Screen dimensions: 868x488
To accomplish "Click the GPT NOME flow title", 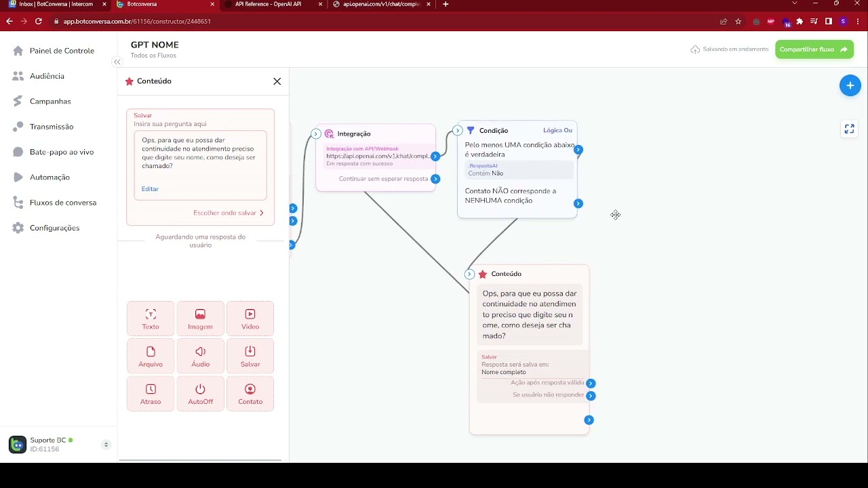I will click(x=155, y=45).
